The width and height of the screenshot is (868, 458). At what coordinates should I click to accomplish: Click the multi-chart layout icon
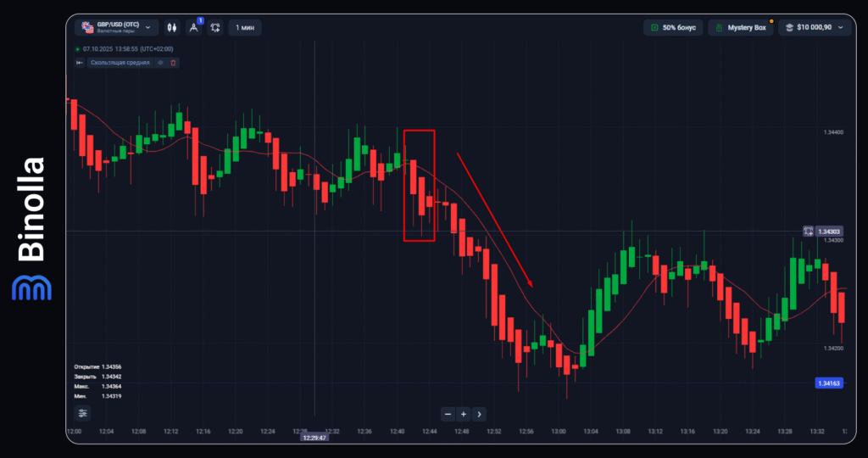pos(215,27)
